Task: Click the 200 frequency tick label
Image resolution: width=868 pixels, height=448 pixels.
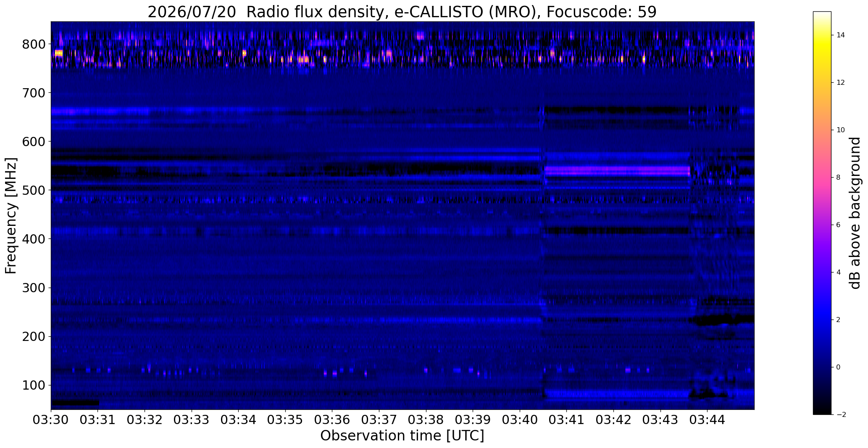Action: [x=34, y=337]
